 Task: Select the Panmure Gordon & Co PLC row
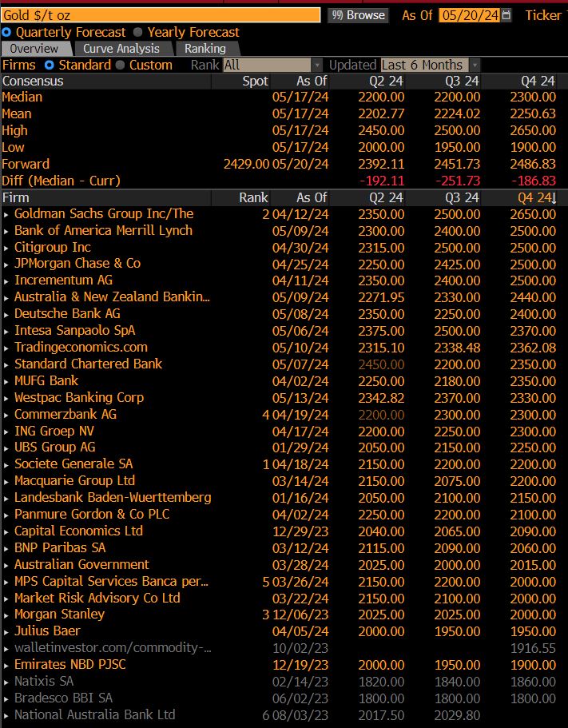[x=284, y=515]
